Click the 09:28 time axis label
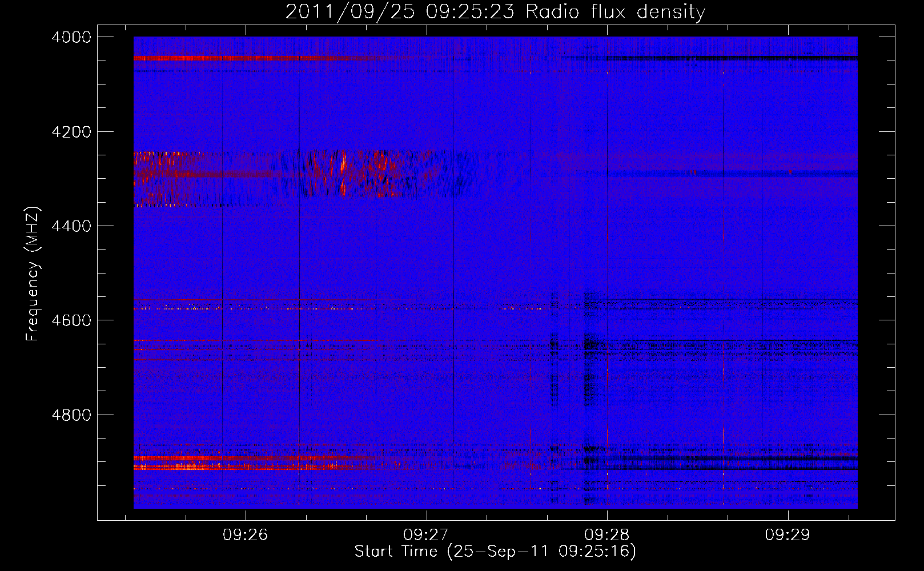 point(607,535)
